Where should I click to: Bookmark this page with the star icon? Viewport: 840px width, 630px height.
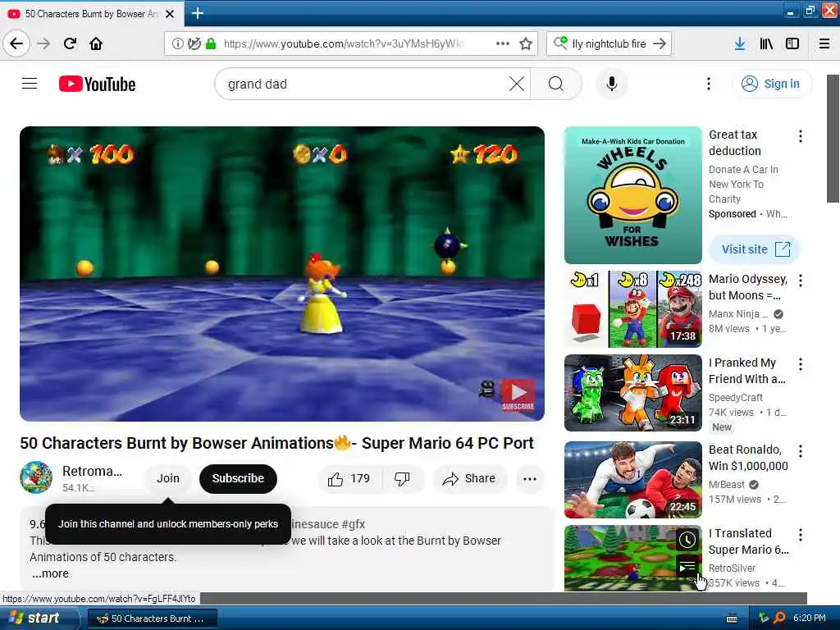pyautogui.click(x=526, y=43)
